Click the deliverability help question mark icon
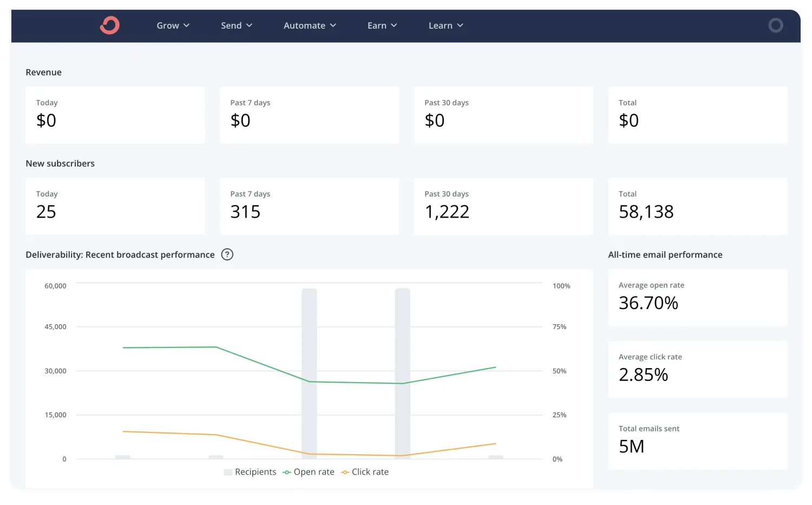 click(227, 254)
